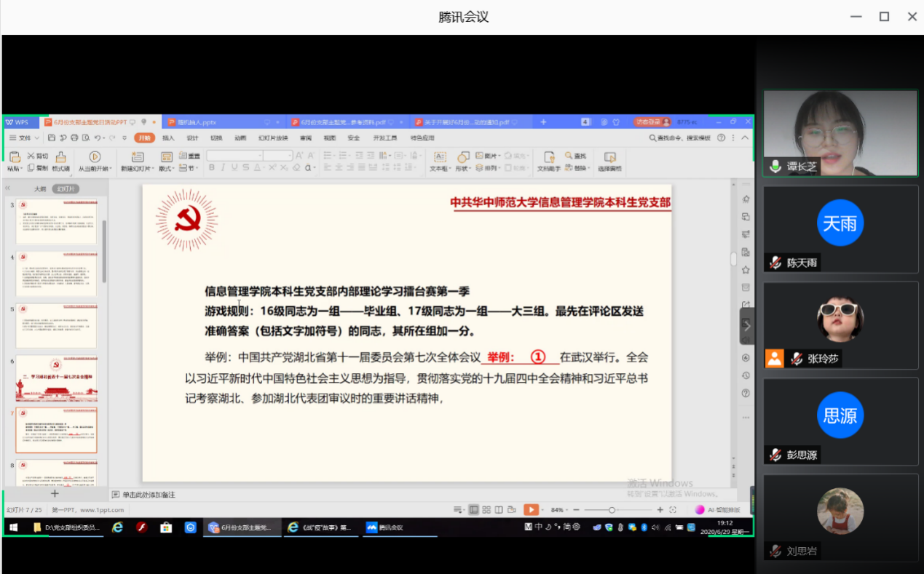Screen dimensions: 924x574
Task: Select slide 6 thumbnail in the slide panel
Action: click(56, 378)
